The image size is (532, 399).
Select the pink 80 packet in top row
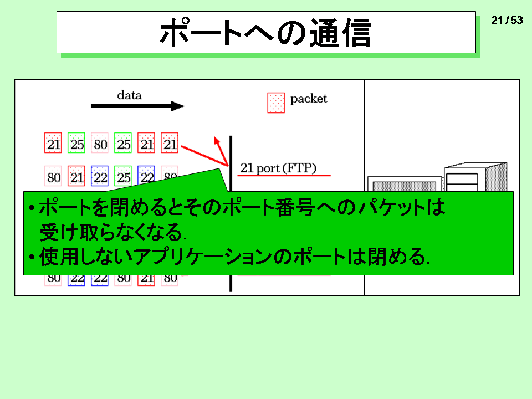[100, 143]
